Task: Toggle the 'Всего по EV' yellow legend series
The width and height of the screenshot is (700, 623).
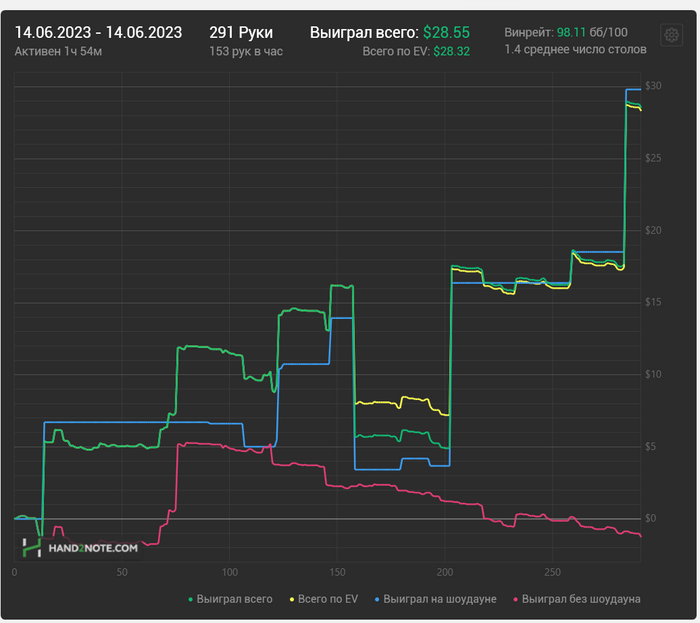Action: [324, 599]
